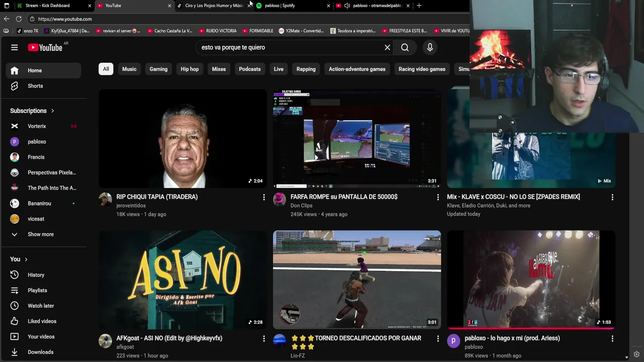Screen dimensions: 644x362
Task: Open Vorterix subscription channel
Action: coord(43,126)
